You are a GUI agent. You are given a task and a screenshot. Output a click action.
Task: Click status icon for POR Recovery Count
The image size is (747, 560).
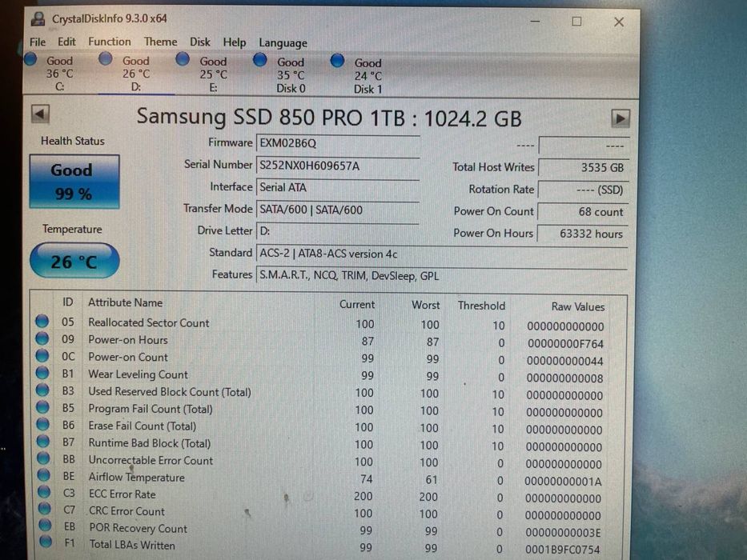[46, 525]
